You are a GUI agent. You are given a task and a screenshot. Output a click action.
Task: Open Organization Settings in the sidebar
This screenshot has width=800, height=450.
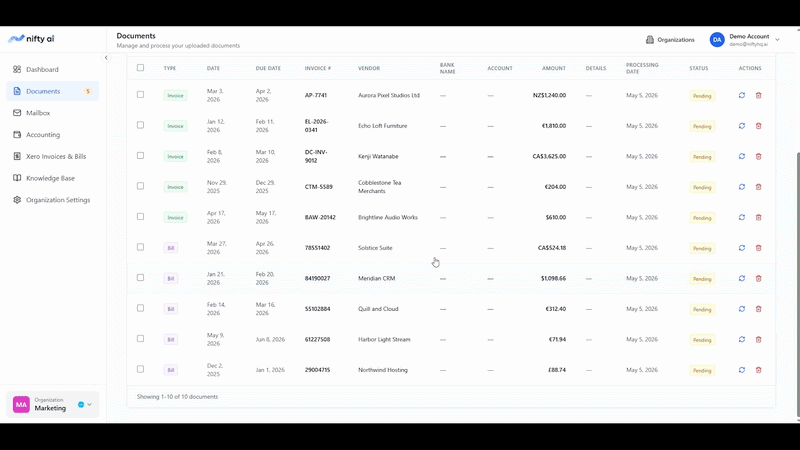53,200
